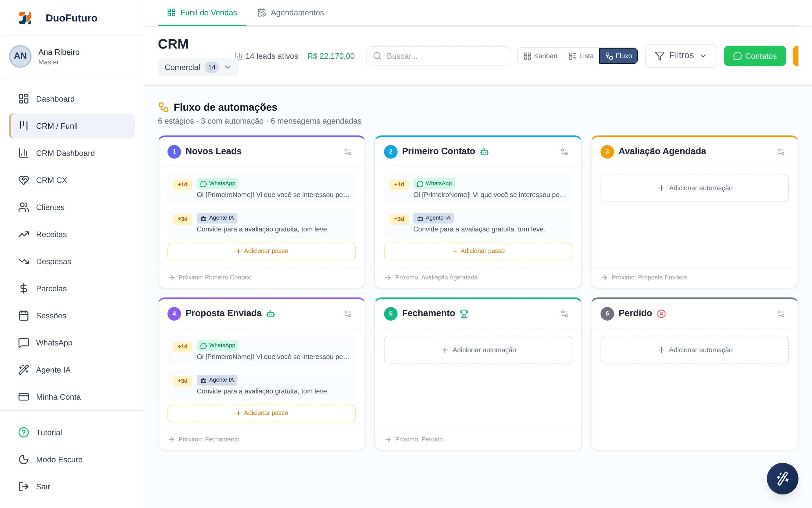Open Primeiro Contato stage settings icon
812x508 pixels.
click(564, 152)
